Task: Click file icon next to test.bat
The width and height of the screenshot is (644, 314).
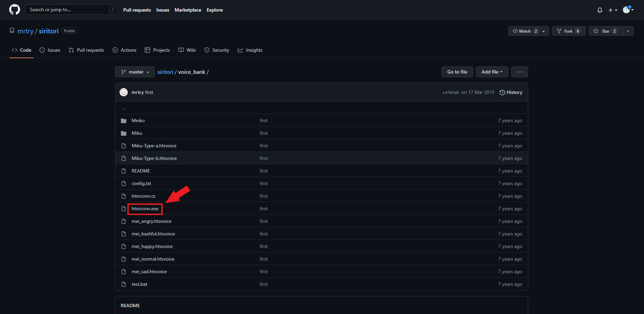Action: (x=124, y=284)
